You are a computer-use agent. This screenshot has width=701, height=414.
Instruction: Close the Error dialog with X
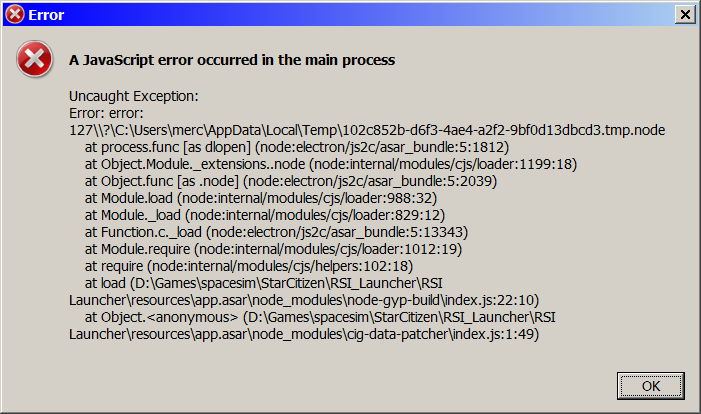pos(684,15)
